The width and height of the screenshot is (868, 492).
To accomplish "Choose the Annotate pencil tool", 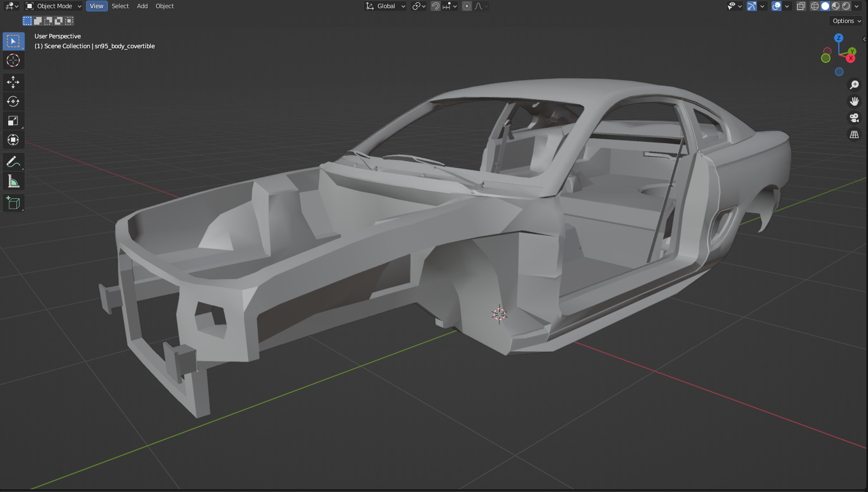I will pyautogui.click(x=13, y=162).
